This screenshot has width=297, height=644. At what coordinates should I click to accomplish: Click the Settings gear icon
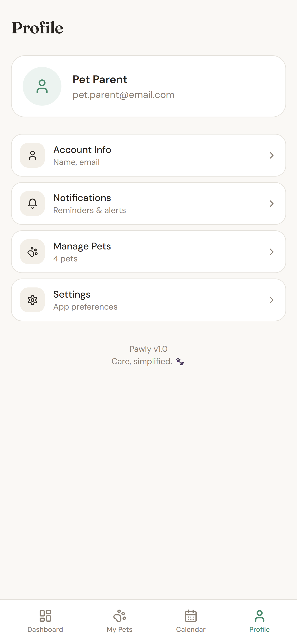[x=32, y=300]
